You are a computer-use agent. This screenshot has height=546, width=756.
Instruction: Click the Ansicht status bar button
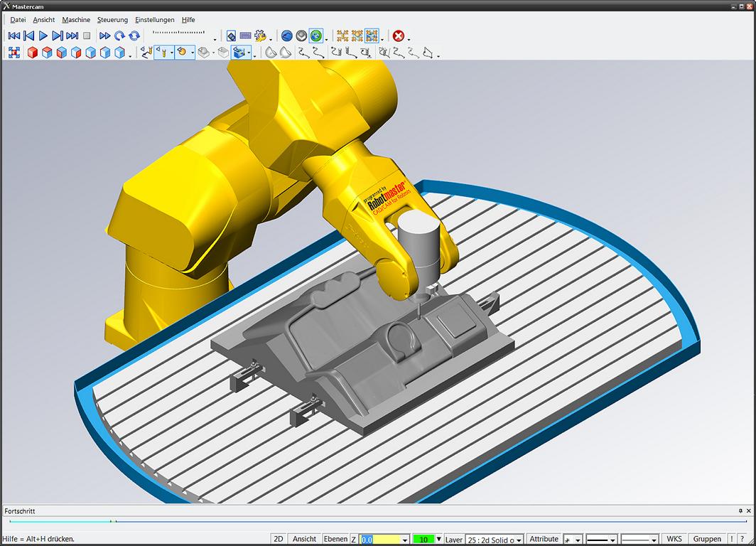[305, 539]
